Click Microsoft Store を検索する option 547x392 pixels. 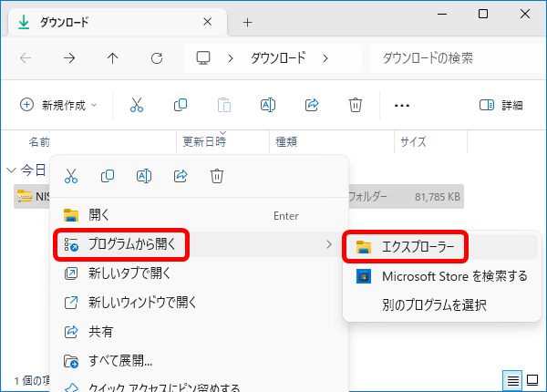click(454, 275)
